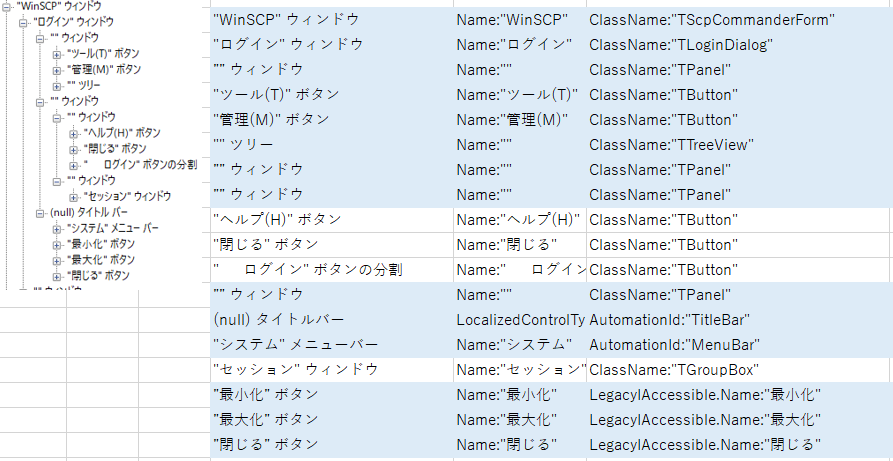Viewport: 893px width, 461px height.
Task: Click the Name:"WinSCP" table cell
Action: (x=520, y=19)
